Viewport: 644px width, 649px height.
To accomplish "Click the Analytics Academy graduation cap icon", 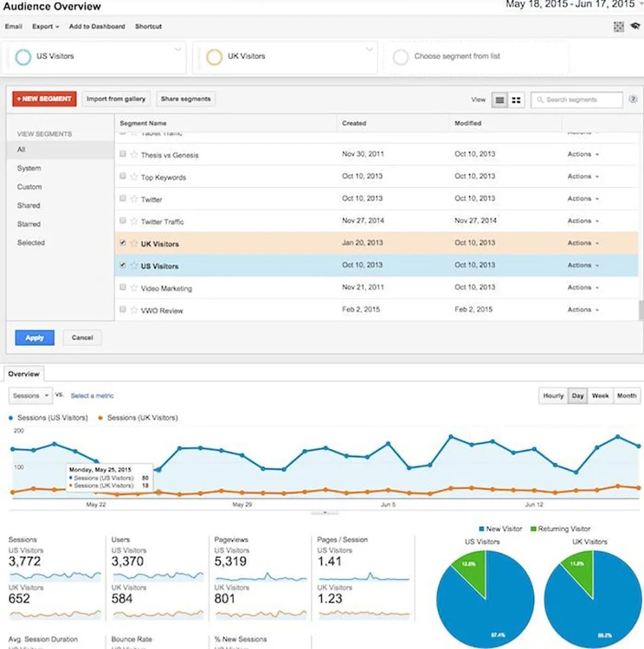I will (634, 26).
